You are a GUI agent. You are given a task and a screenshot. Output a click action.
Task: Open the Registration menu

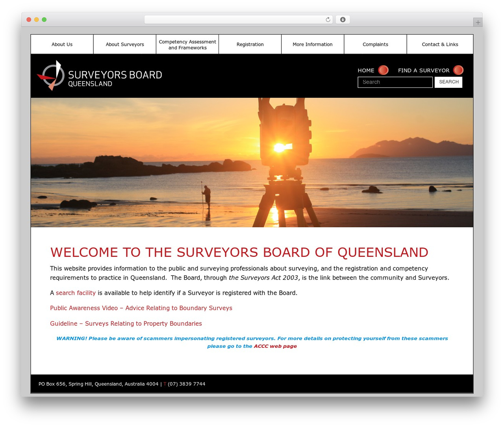(x=250, y=45)
